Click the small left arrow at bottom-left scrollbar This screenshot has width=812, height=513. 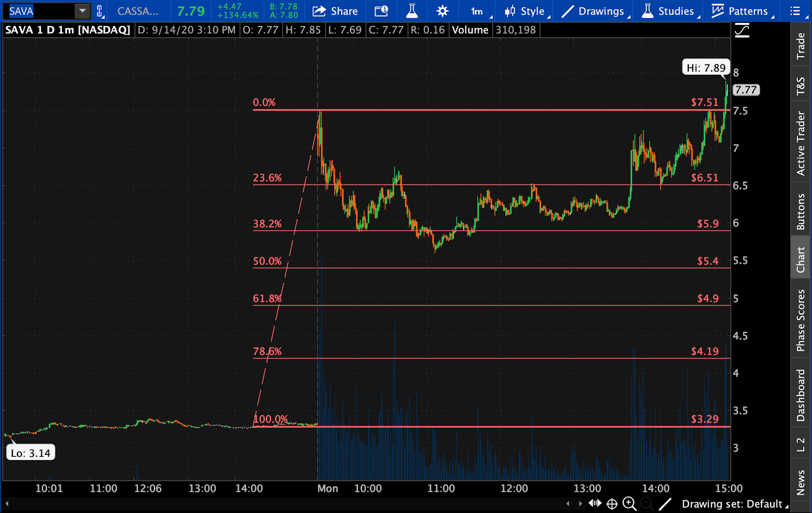7,504
